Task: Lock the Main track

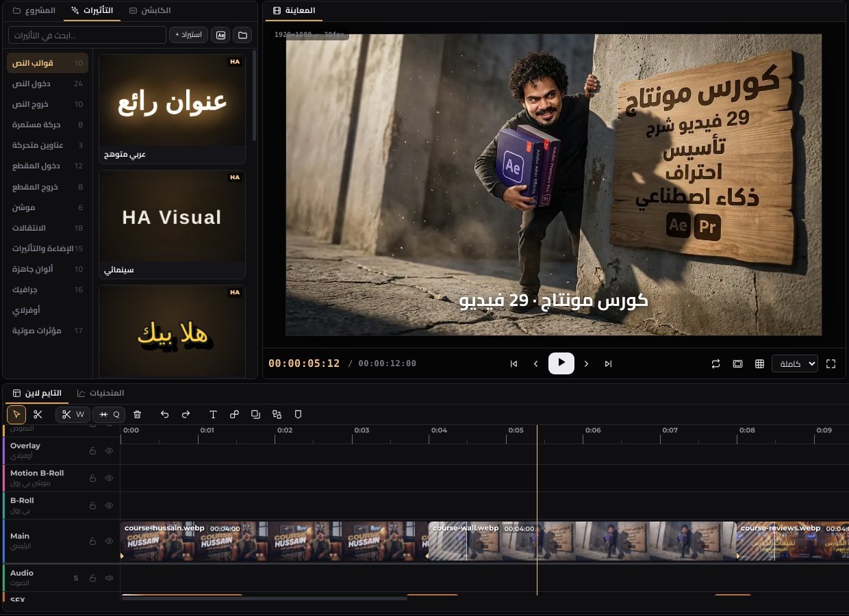Action: (x=92, y=541)
